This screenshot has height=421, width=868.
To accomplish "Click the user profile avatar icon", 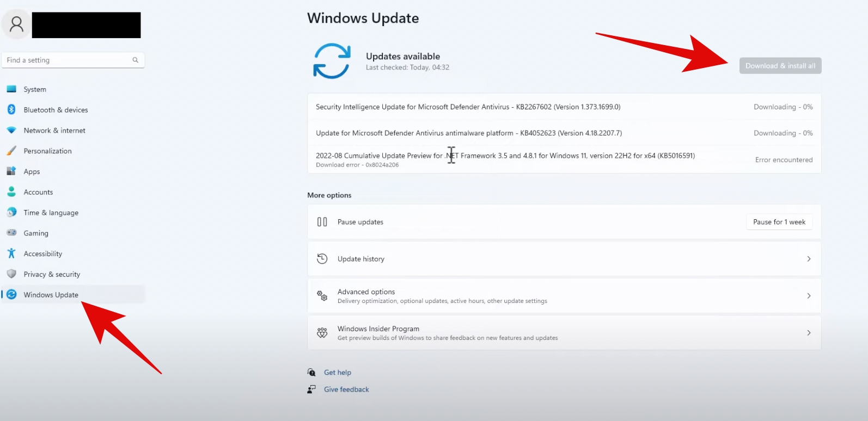I will point(17,24).
